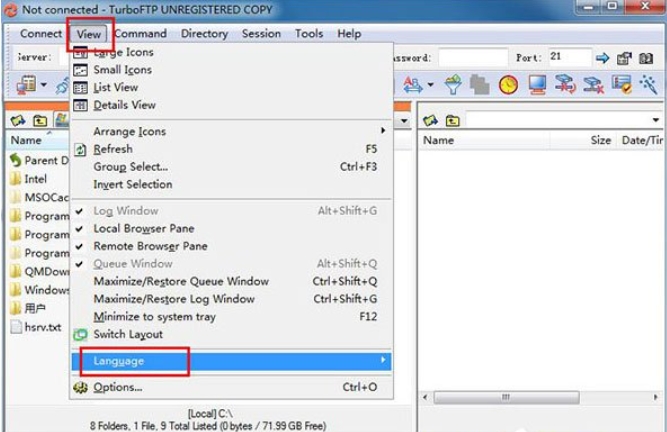Screen dimensions: 667x432
Task: Click the remote pane change folder icon
Action: (x=430, y=121)
